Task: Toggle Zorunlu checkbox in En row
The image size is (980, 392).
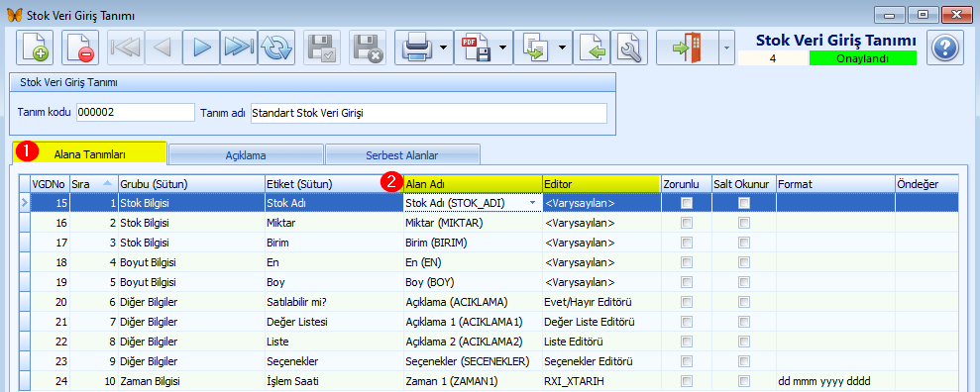Action: click(x=687, y=262)
